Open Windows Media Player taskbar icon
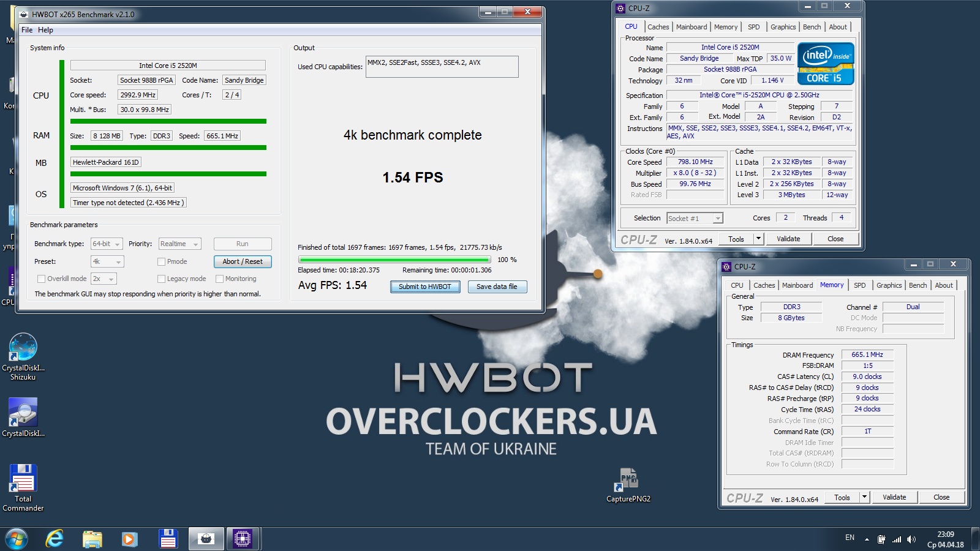Image resolution: width=980 pixels, height=551 pixels. pyautogui.click(x=129, y=539)
